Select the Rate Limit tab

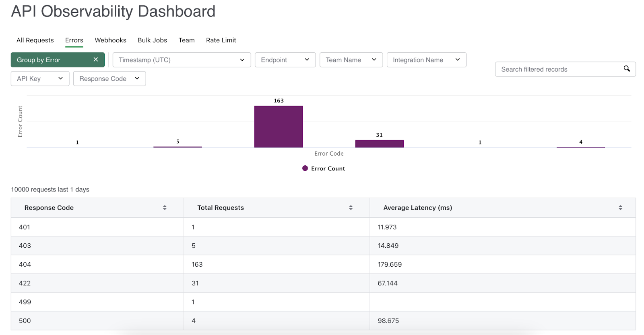(221, 40)
